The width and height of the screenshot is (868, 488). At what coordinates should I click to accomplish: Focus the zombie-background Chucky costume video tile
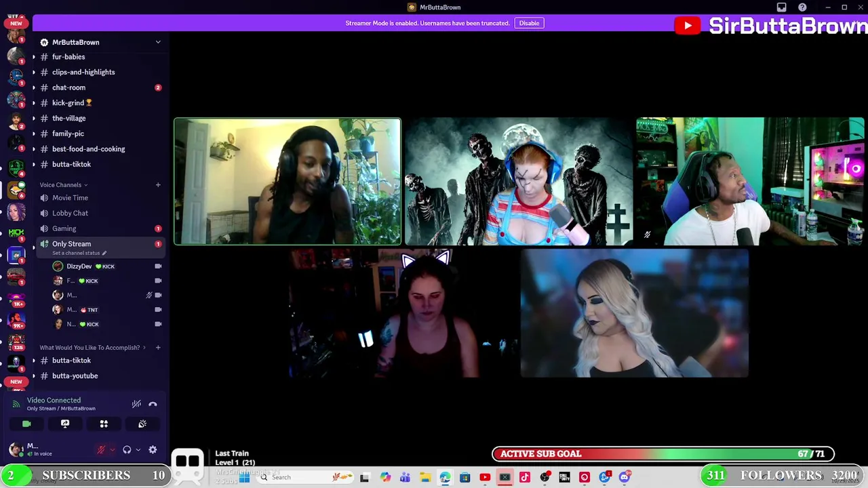coord(519,181)
